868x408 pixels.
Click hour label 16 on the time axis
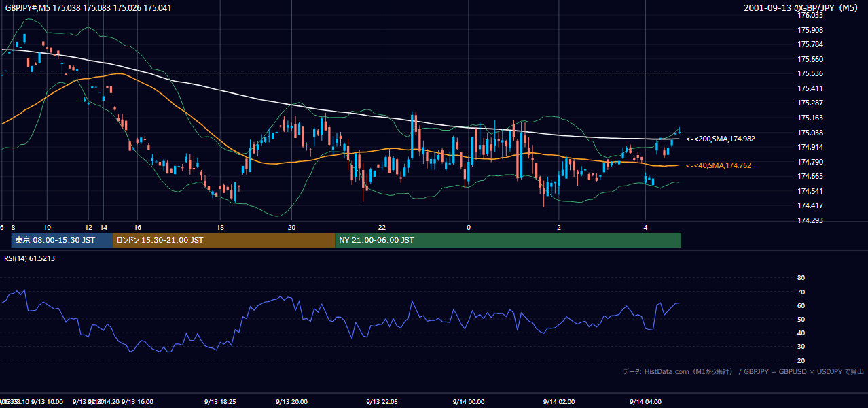(x=137, y=227)
